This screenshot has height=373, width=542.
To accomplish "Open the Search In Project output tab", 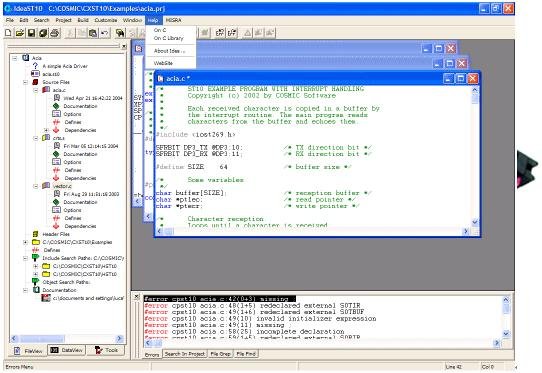I will click(x=185, y=354).
